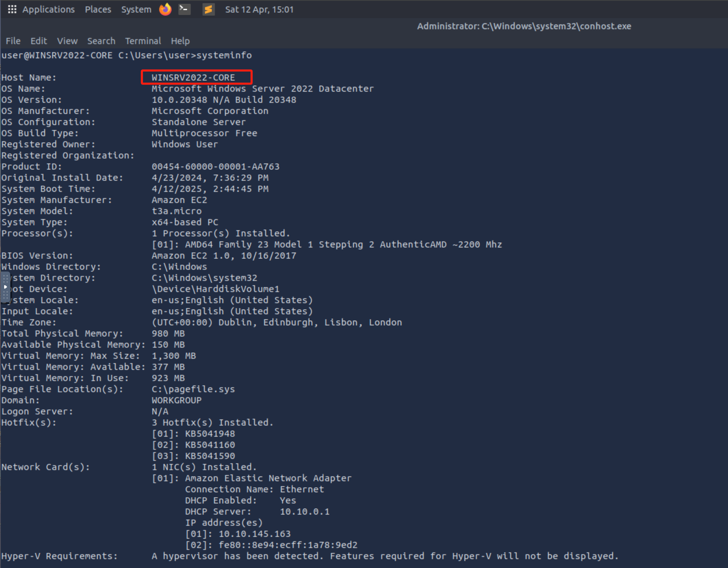
Task: Click virtual memory in use 923 MB
Action: (x=168, y=378)
